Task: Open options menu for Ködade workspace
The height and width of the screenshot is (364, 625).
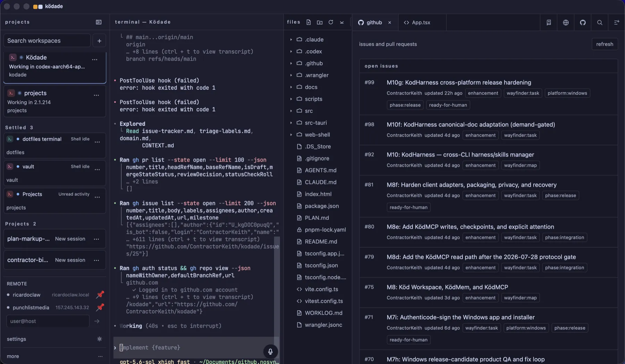Action: click(95, 59)
